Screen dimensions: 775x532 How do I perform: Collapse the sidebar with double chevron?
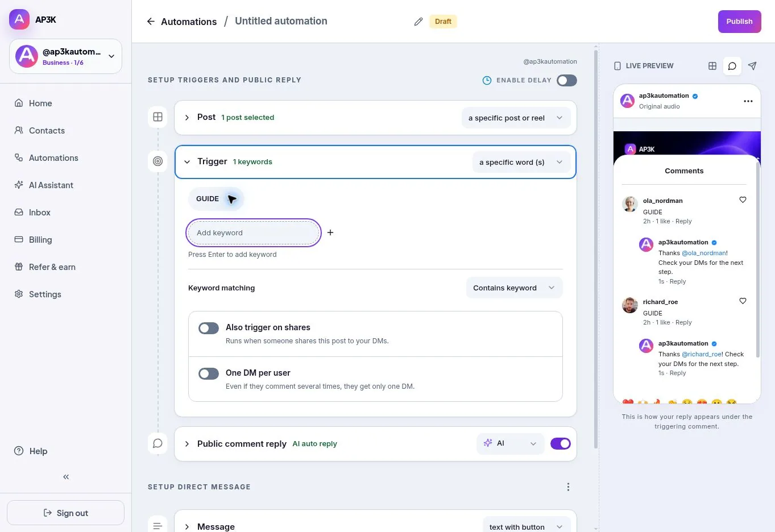click(66, 477)
